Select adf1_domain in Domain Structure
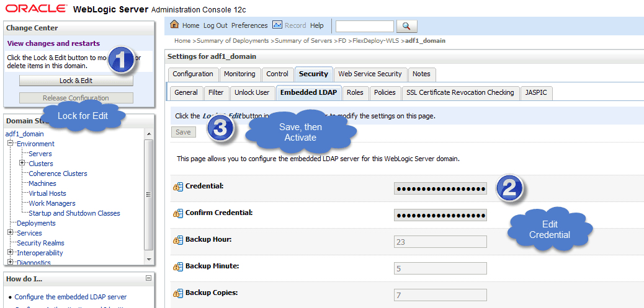Image resolution: width=644 pixels, height=308 pixels. (x=24, y=134)
